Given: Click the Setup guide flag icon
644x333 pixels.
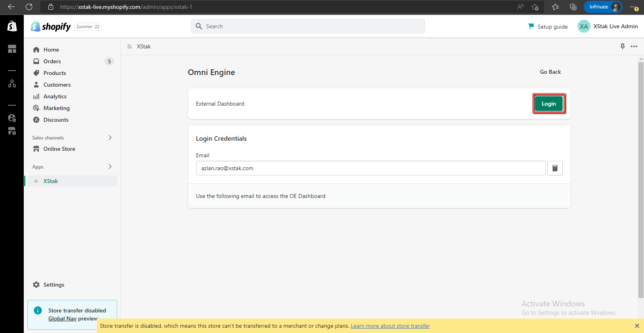Looking at the screenshot, I should pyautogui.click(x=531, y=26).
